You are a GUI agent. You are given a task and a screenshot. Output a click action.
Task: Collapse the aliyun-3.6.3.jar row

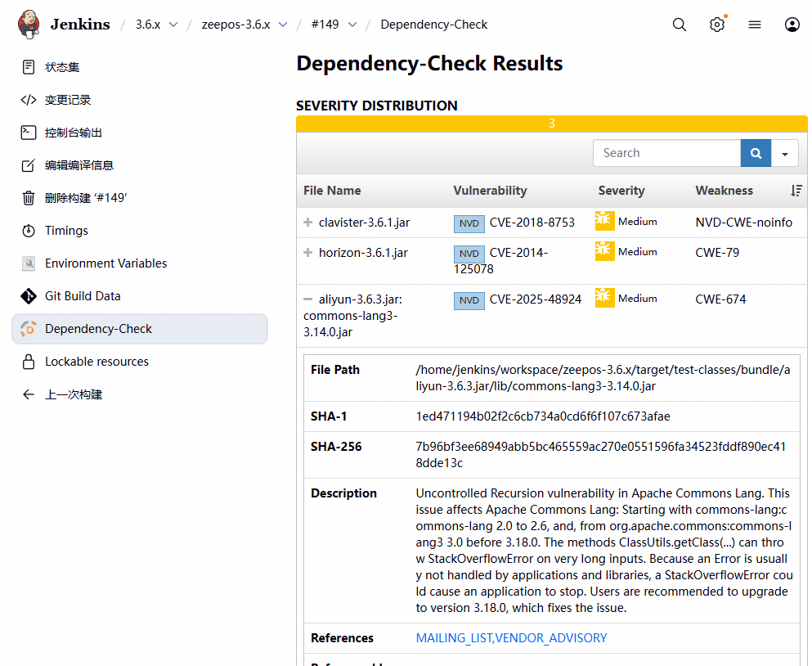tap(308, 299)
